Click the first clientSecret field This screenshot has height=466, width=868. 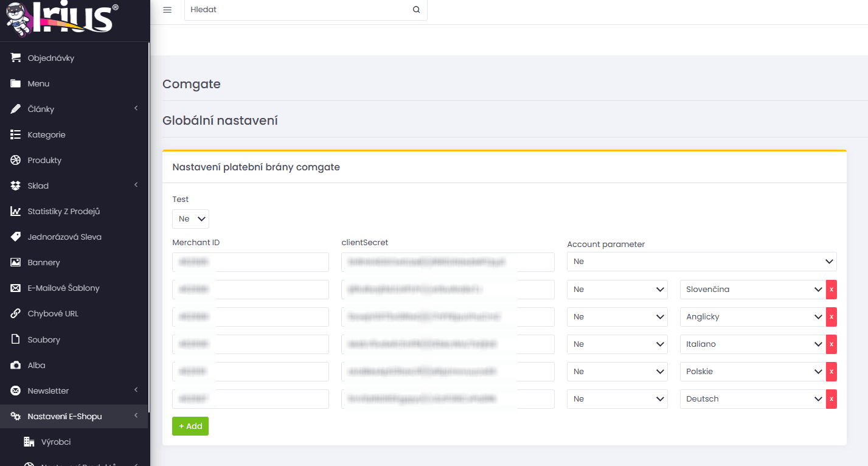[448, 262]
